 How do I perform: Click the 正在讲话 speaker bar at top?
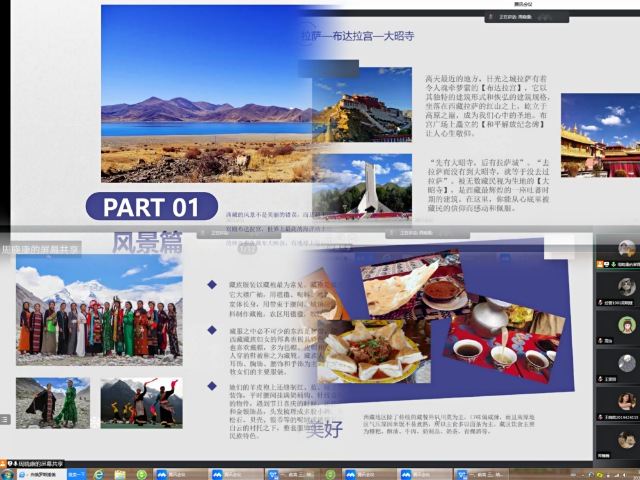[527, 17]
